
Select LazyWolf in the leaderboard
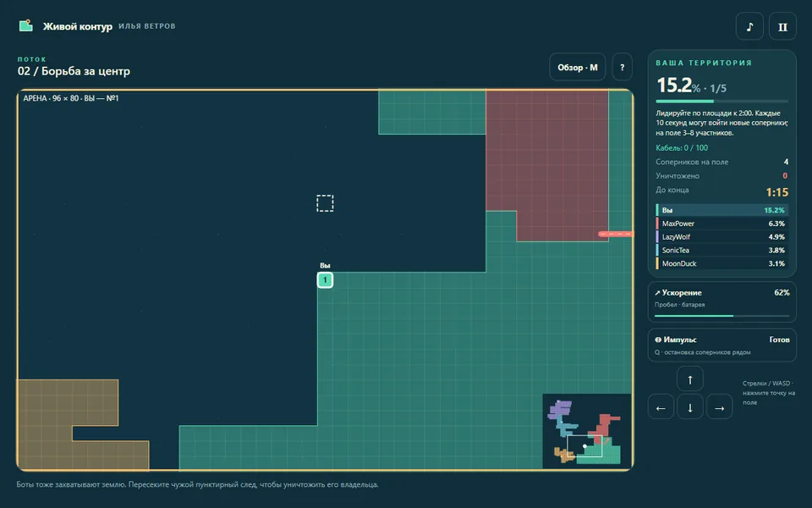(x=721, y=237)
